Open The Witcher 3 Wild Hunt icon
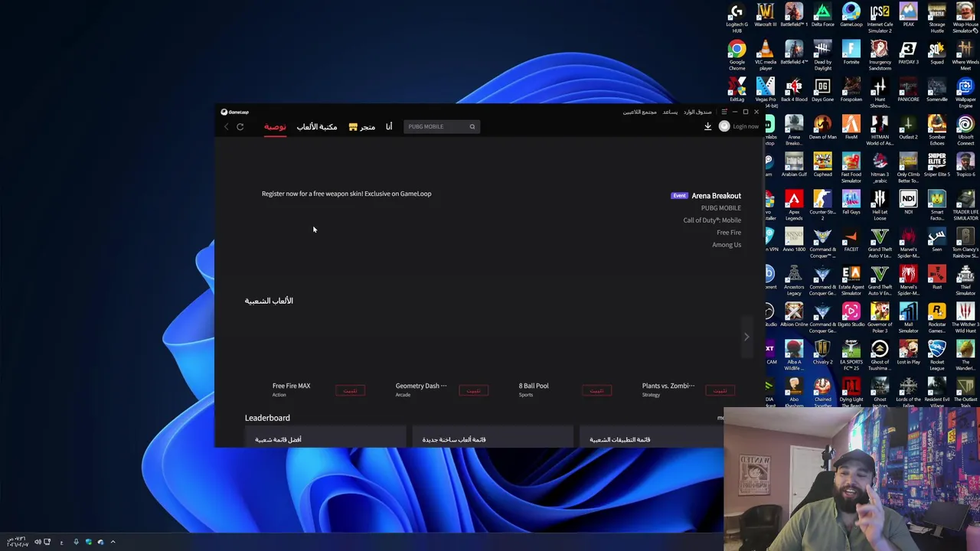This screenshot has height=551, width=980. (x=965, y=318)
